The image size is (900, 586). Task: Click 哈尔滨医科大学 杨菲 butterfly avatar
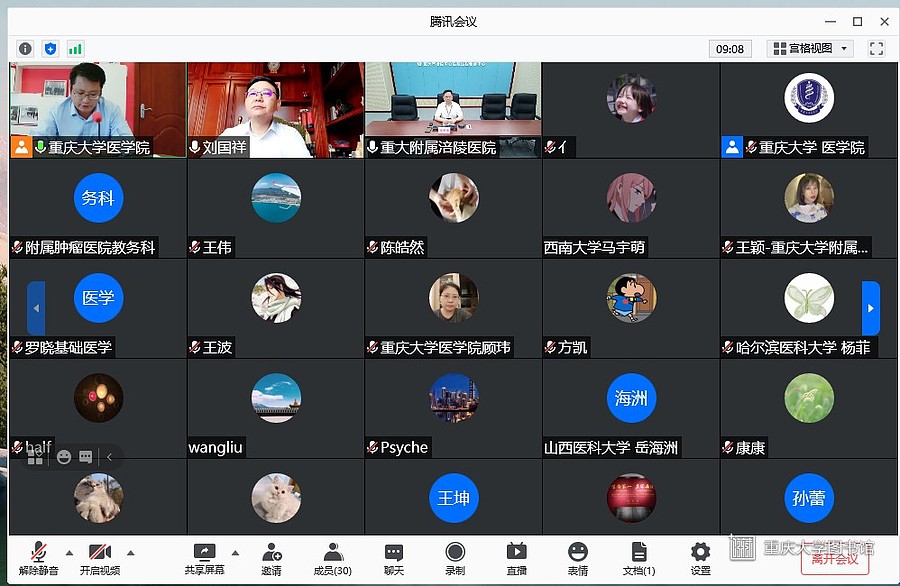tap(809, 298)
